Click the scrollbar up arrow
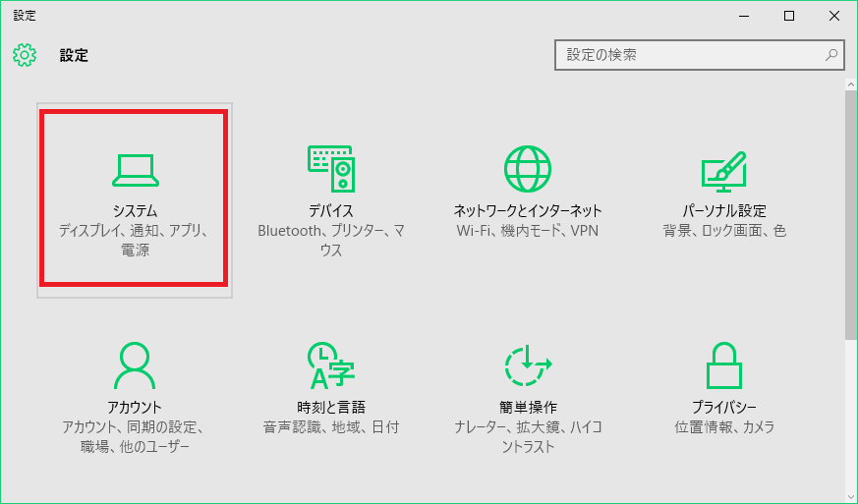The image size is (858, 504). click(850, 87)
